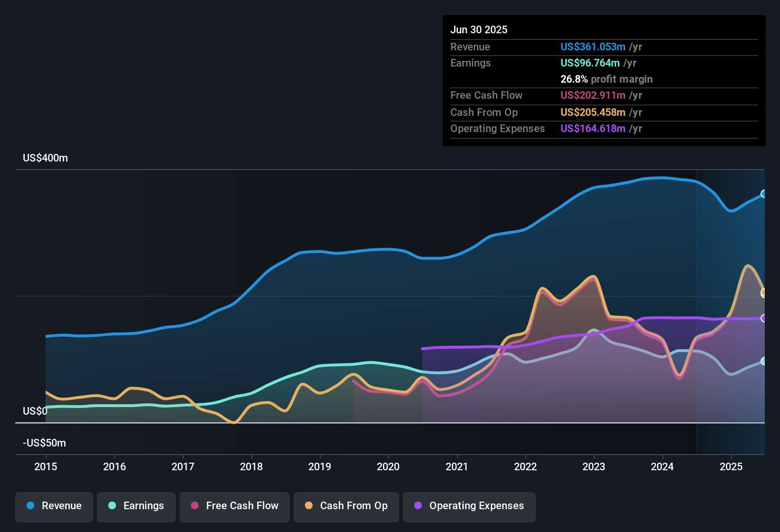The height and width of the screenshot is (532, 780).
Task: Click the 2025 x-axis label
Action: pos(731,467)
